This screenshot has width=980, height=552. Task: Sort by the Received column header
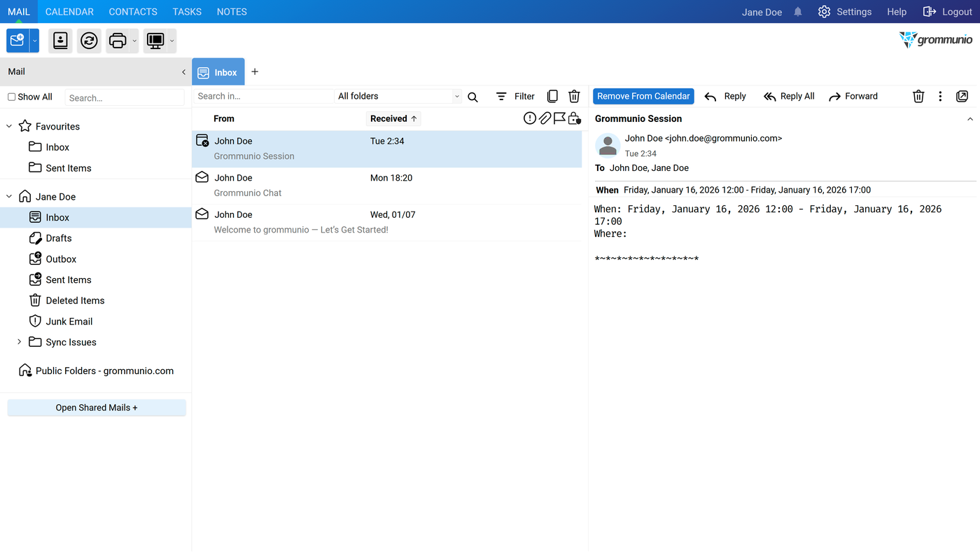click(x=393, y=118)
